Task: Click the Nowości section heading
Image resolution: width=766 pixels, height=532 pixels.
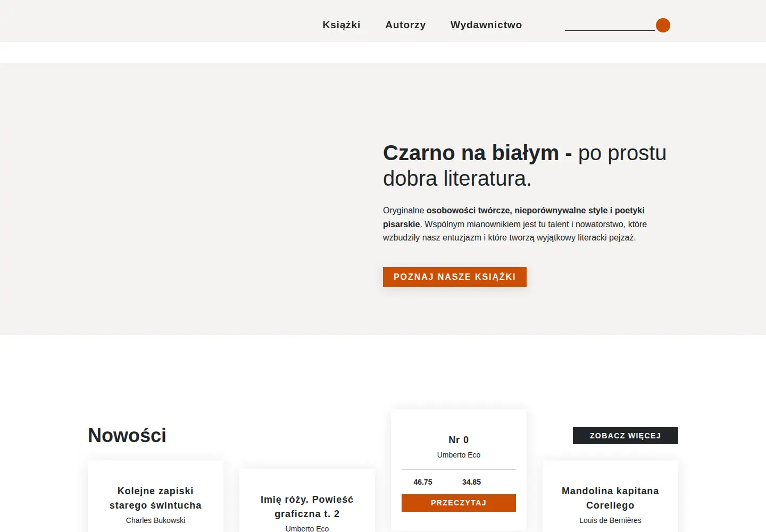Action: pos(127,436)
